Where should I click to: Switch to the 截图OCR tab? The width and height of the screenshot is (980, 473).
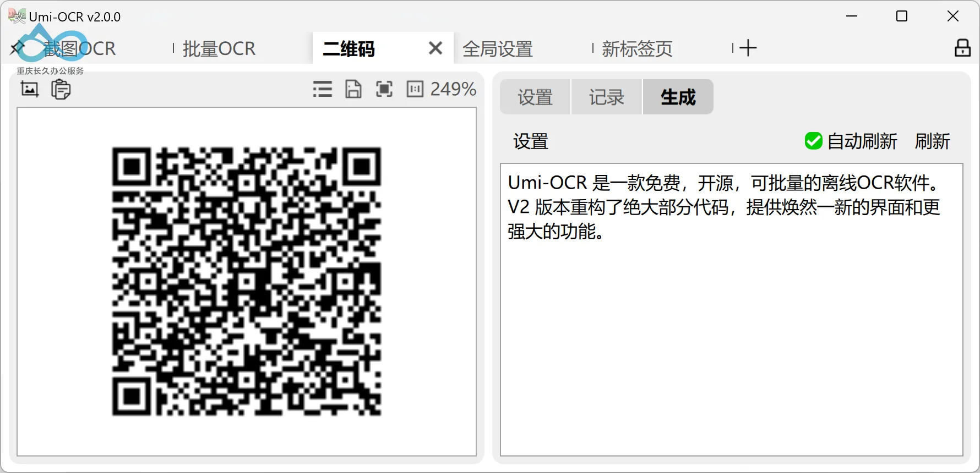click(x=80, y=49)
